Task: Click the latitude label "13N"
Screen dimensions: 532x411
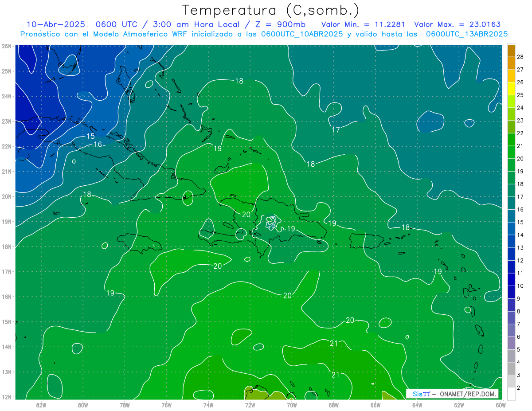Action: pyautogui.click(x=6, y=372)
